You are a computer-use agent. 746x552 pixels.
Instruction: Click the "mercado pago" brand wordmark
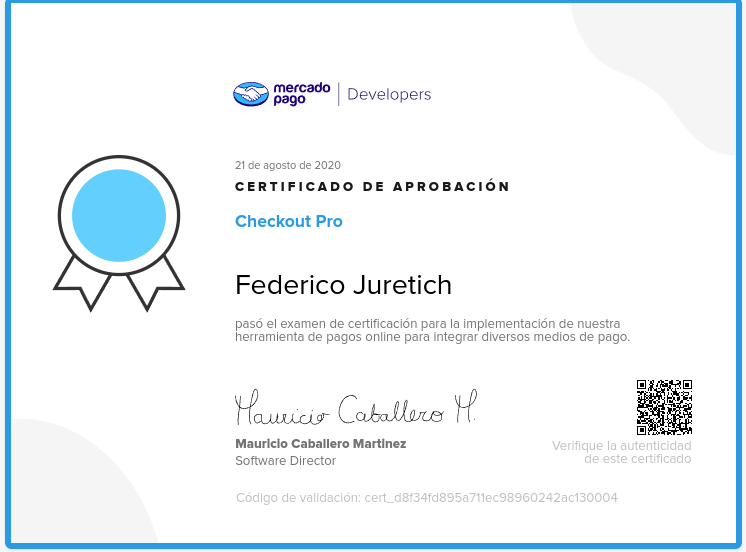point(302,94)
